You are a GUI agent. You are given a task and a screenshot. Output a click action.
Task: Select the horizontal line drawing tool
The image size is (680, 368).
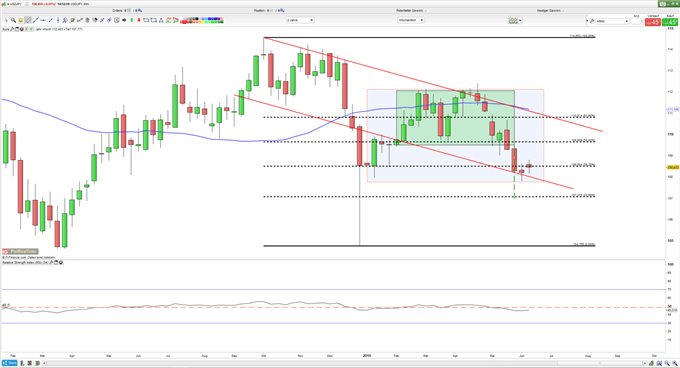(x=43, y=20)
